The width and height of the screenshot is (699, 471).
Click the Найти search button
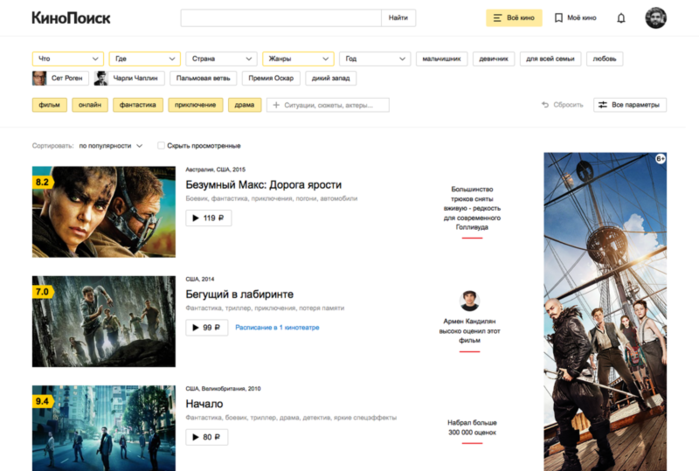398,18
